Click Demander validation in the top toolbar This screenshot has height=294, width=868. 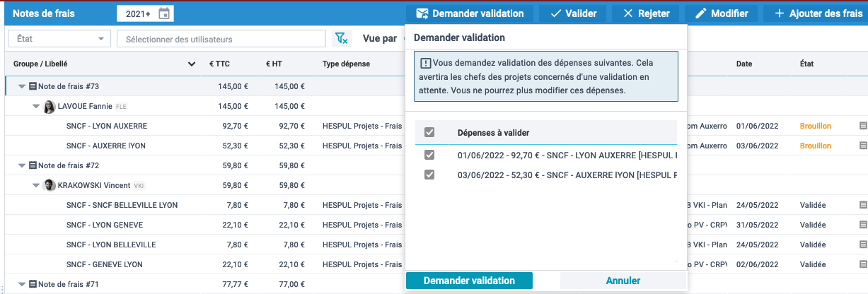[x=470, y=13]
